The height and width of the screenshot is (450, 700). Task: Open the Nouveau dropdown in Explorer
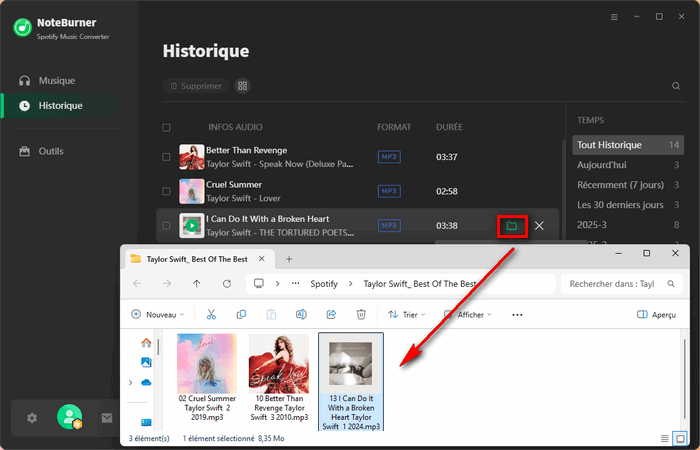coord(158,315)
